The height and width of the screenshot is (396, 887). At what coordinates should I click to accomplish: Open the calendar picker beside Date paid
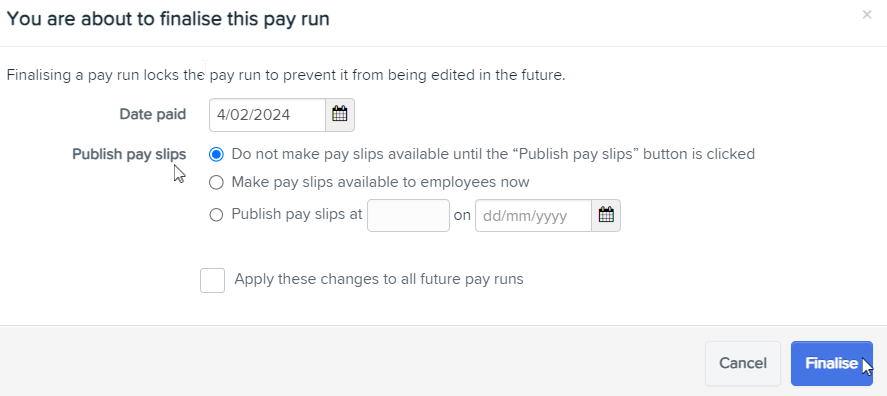coord(340,115)
